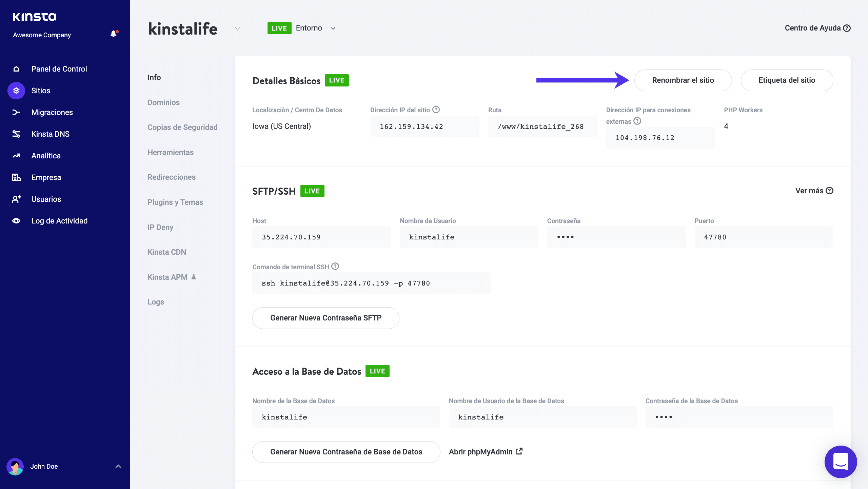The image size is (868, 489).
Task: Open the Redirecciones tab
Action: pyautogui.click(x=172, y=177)
